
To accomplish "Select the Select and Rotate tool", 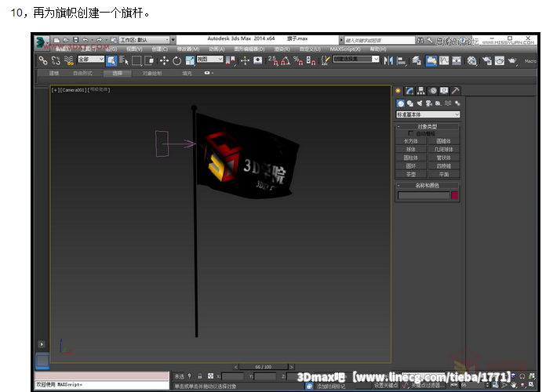I will [x=177, y=61].
